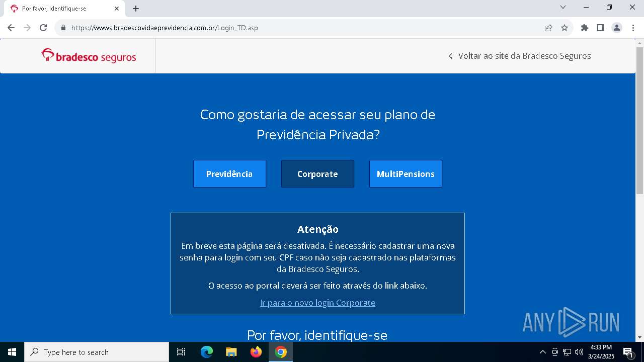The width and height of the screenshot is (644, 362).
Task: Close the 'Por favor, identifique-se' tab
Action: click(117, 9)
